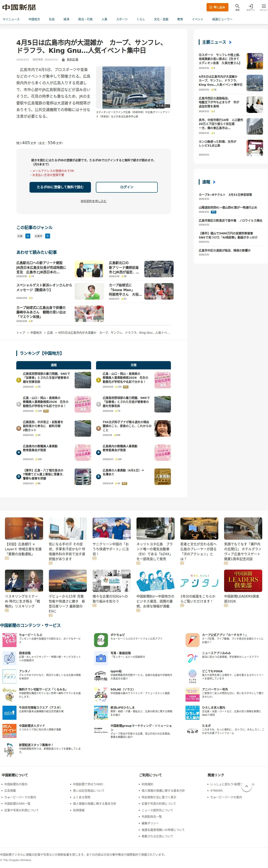Image resolution: width=268 pixels, height=868 pixels.
Task: Open カープ3—8ヤクルト breaking news headline
Action: [x=225, y=195]
